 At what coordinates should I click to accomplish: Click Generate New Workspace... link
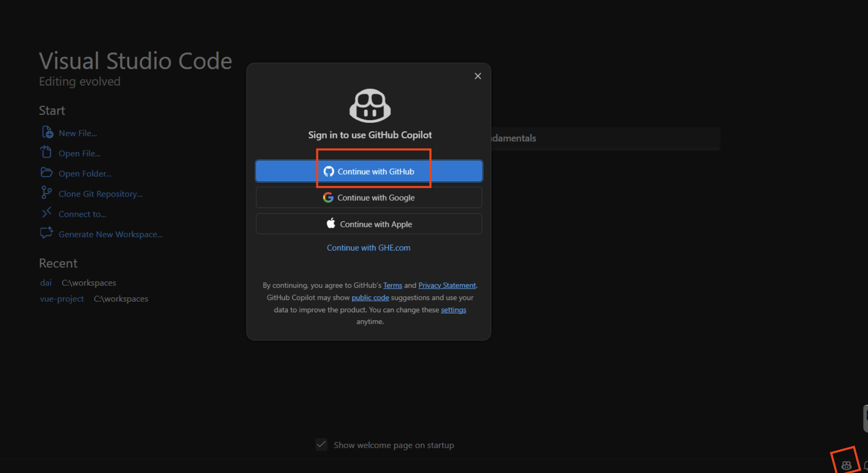tap(111, 234)
